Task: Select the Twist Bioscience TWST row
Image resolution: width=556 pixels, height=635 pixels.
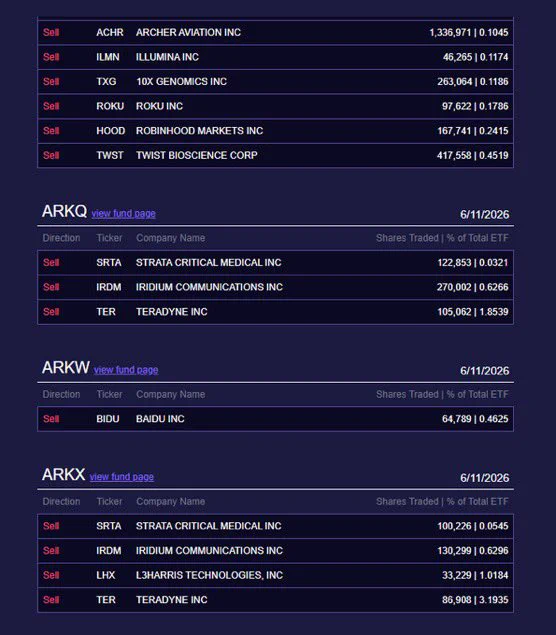Action: pos(275,156)
